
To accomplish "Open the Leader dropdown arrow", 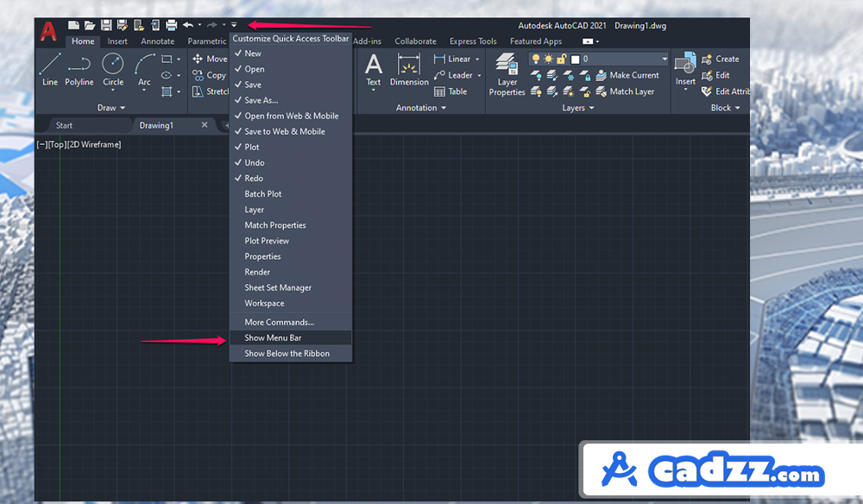I will tap(479, 75).
